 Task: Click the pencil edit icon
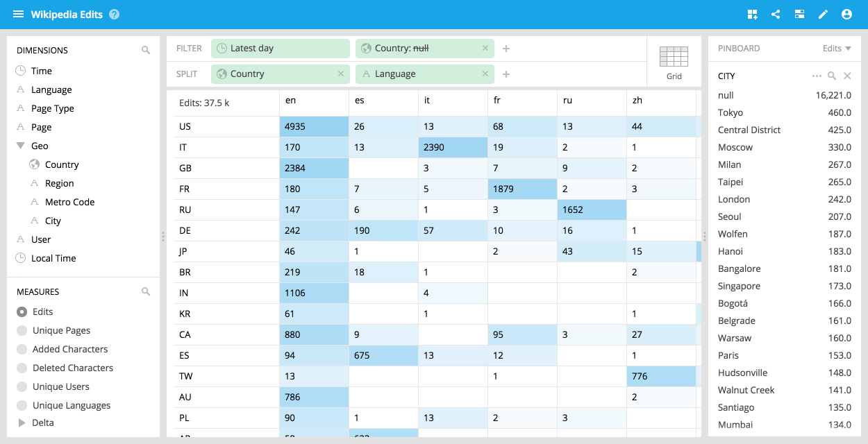click(824, 14)
